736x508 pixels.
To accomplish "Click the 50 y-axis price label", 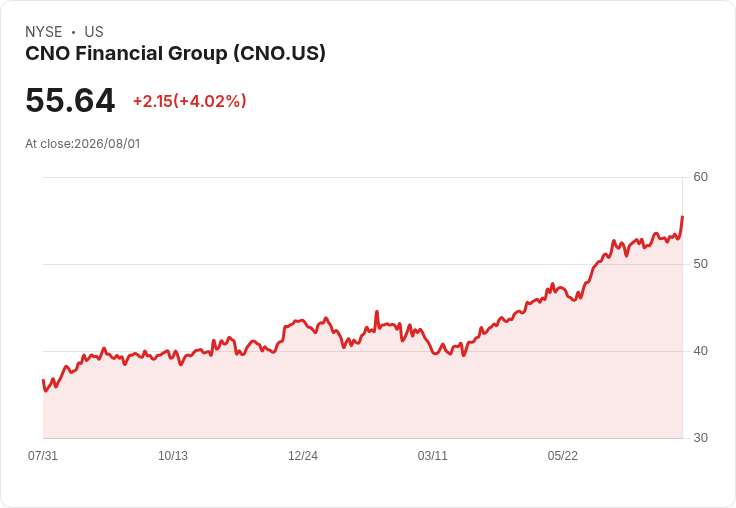I will [700, 264].
